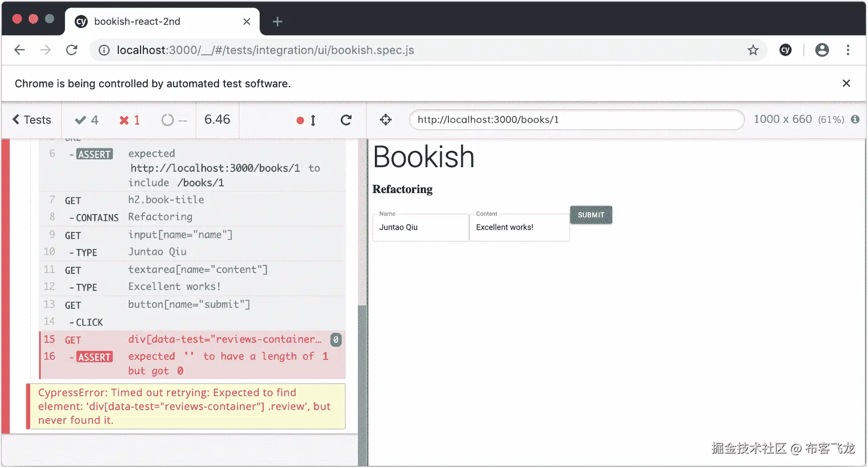Open a new browser tab

click(277, 22)
